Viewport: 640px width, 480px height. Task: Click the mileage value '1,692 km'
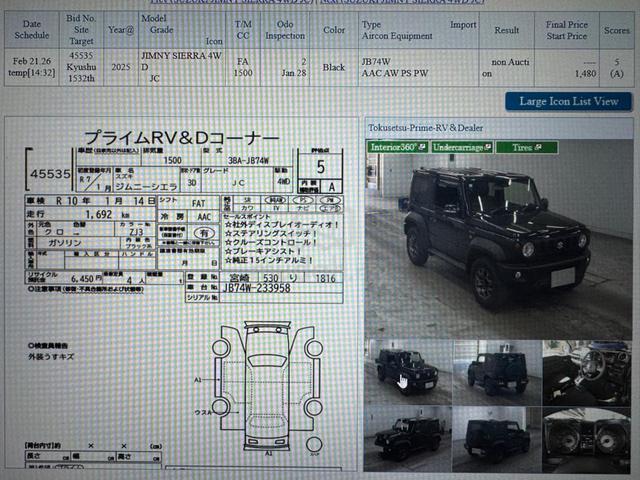coord(107,214)
